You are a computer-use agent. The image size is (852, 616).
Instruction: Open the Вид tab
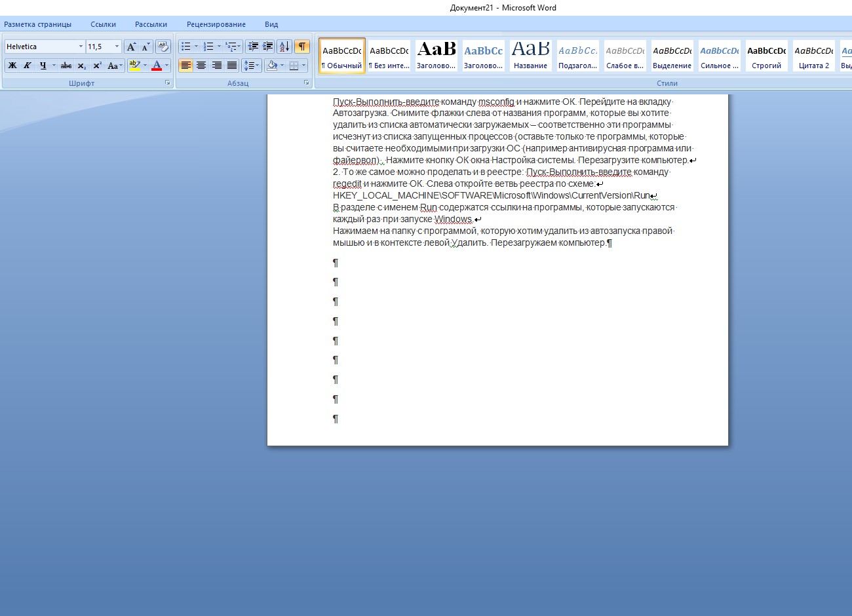(271, 24)
